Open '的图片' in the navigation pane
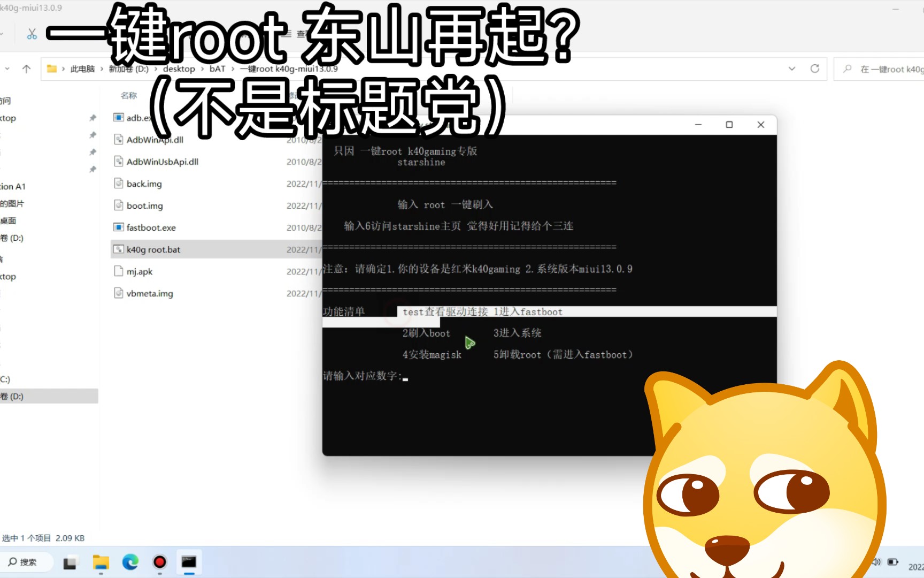Viewport: 924px width, 578px height. [12, 203]
